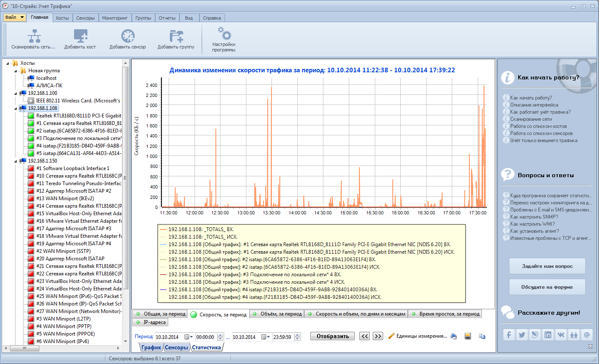Click the LinkedIn share icon
Viewport: 599px width, 364px height.
pos(548,335)
